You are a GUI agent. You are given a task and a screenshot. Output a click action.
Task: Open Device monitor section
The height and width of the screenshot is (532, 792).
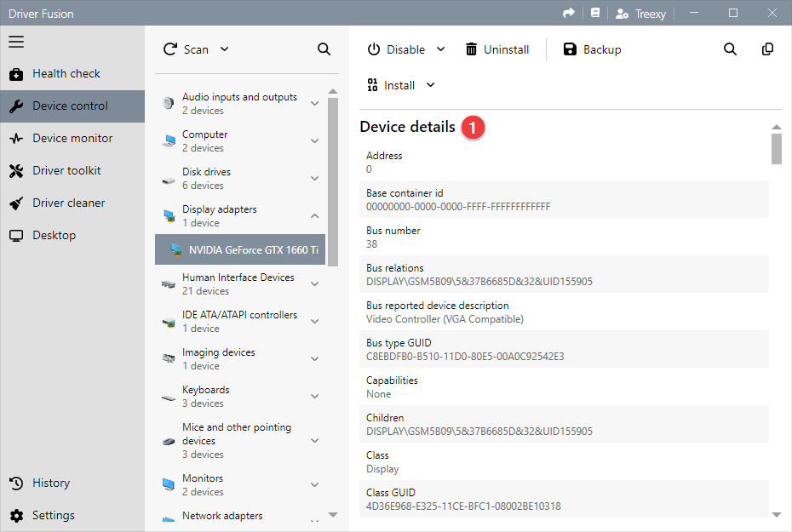pos(72,138)
